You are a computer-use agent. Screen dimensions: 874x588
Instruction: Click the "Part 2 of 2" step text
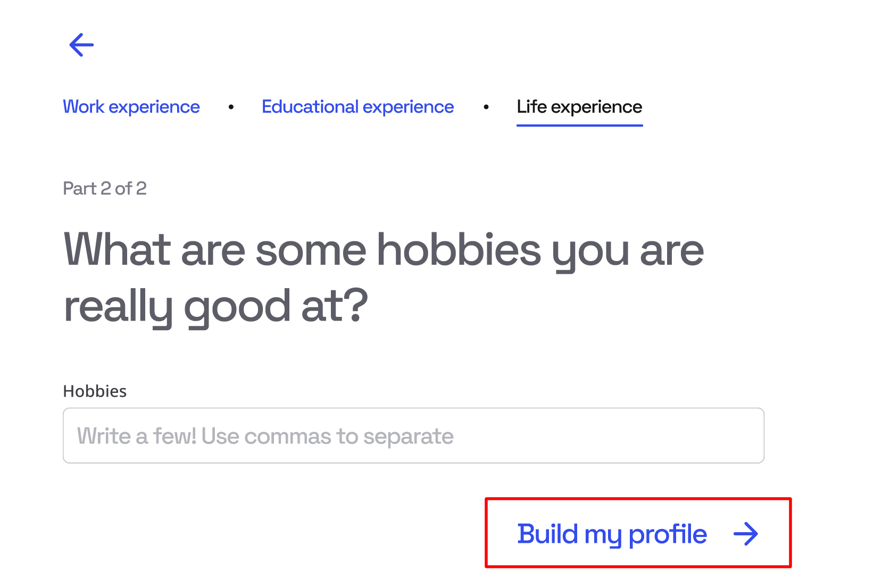(105, 189)
